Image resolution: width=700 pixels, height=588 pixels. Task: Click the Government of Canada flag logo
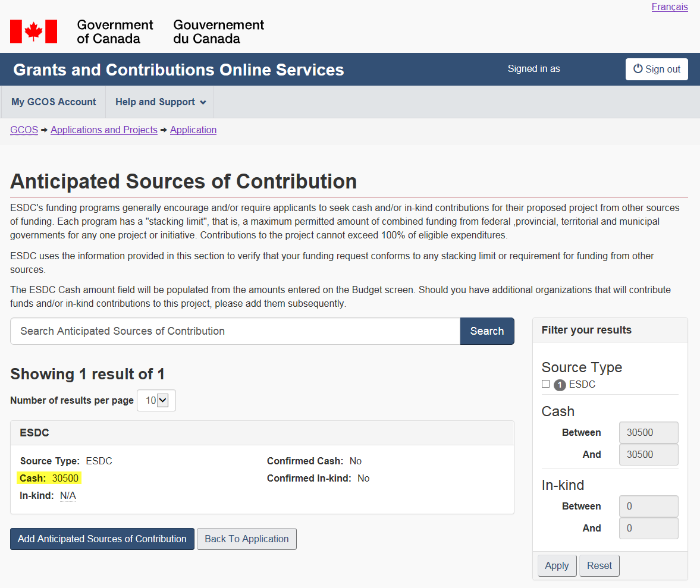pos(34,32)
